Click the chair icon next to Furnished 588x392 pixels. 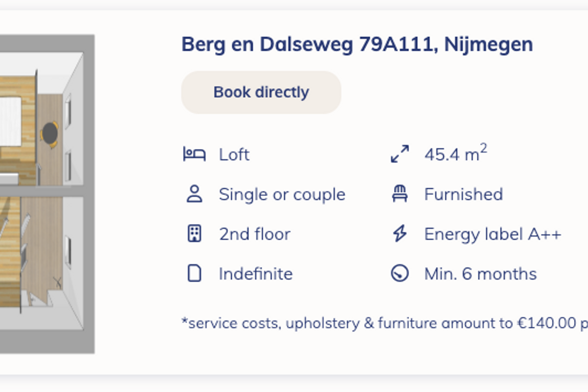pos(400,194)
